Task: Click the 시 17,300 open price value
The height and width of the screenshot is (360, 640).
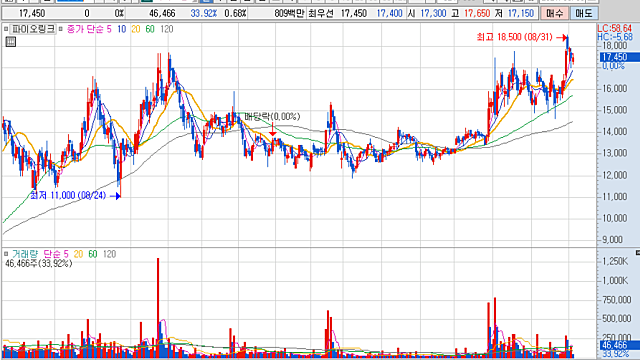Action: tap(427, 13)
